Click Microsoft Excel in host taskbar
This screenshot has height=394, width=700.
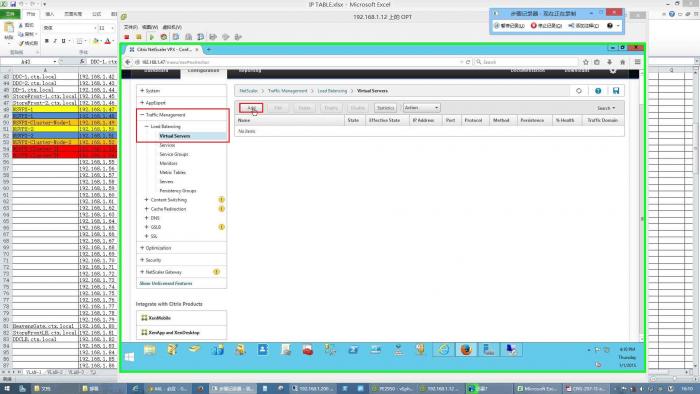(538, 389)
